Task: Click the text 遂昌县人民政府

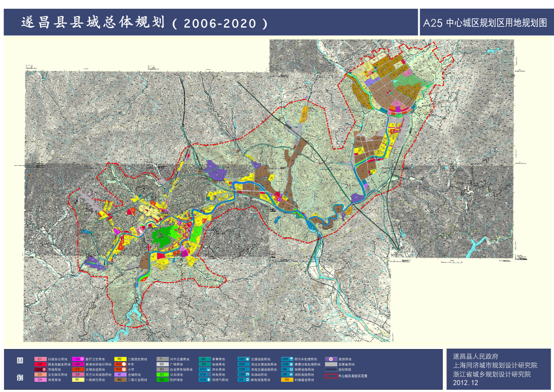Action: coord(475,356)
